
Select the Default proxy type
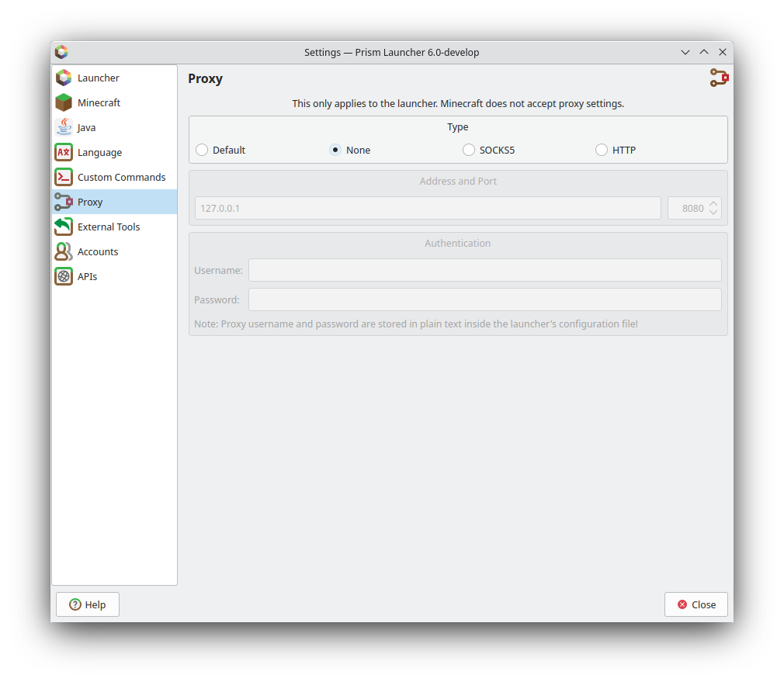pos(203,150)
